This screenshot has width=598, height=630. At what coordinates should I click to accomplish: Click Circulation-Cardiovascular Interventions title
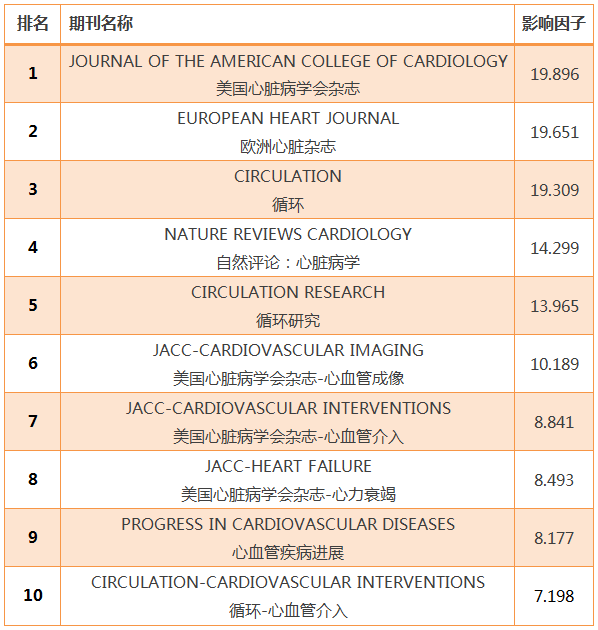point(288,582)
